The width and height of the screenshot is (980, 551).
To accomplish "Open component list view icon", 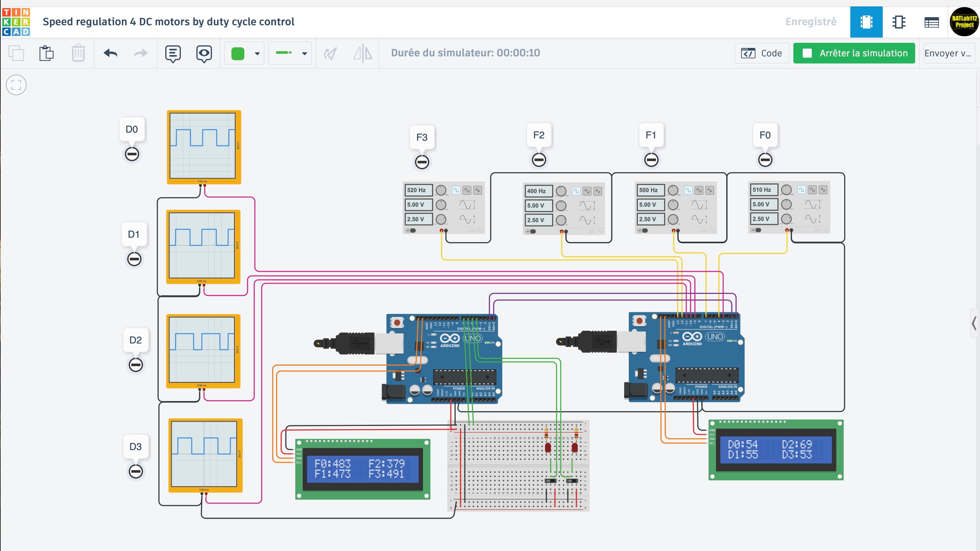I will coord(931,22).
